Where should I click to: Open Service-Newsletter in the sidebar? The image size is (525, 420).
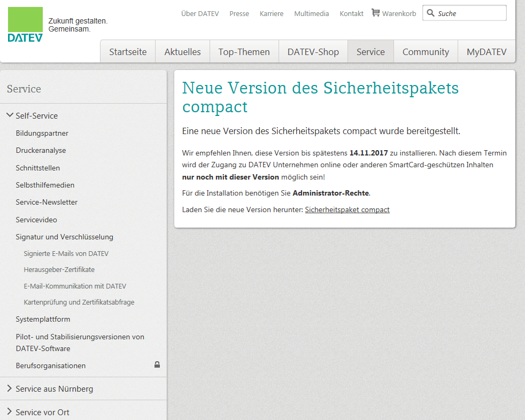click(x=47, y=202)
